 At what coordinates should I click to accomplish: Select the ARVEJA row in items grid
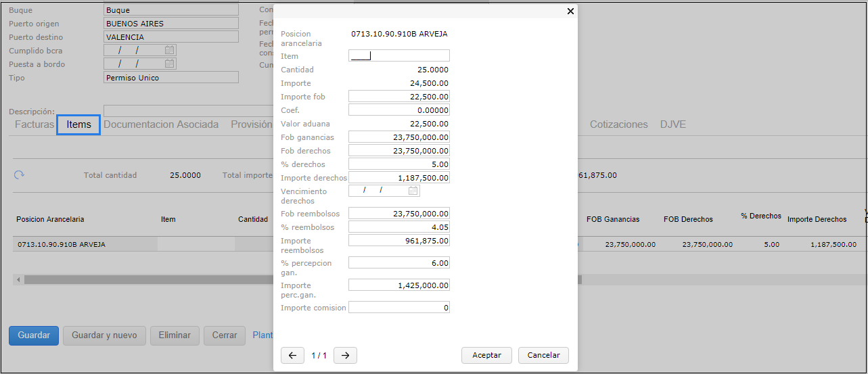pyautogui.click(x=81, y=244)
